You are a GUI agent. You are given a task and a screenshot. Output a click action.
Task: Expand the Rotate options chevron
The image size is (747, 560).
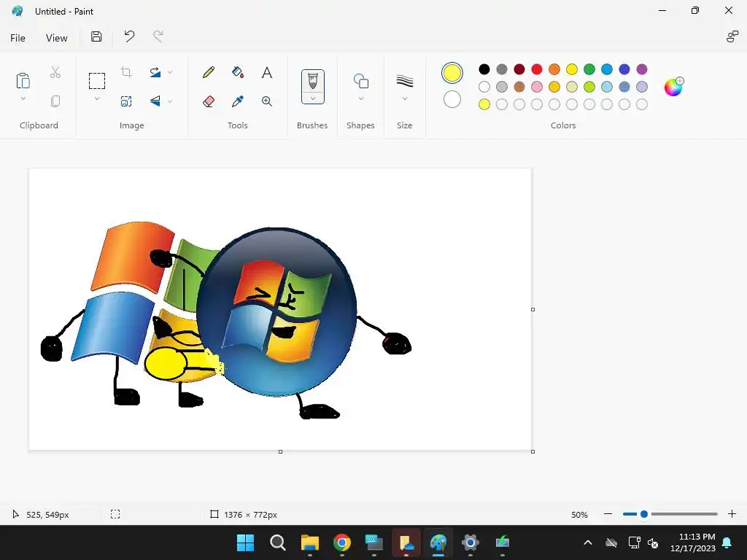click(x=170, y=72)
